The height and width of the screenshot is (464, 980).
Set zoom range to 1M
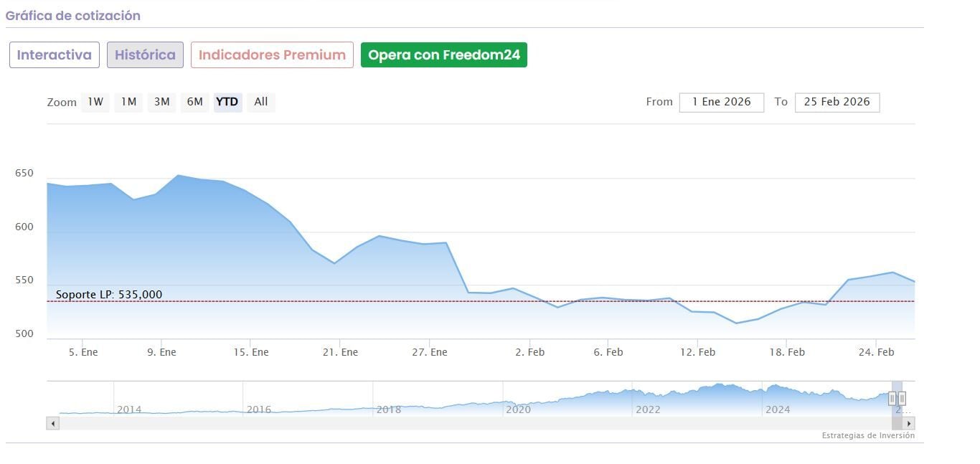coord(128,102)
